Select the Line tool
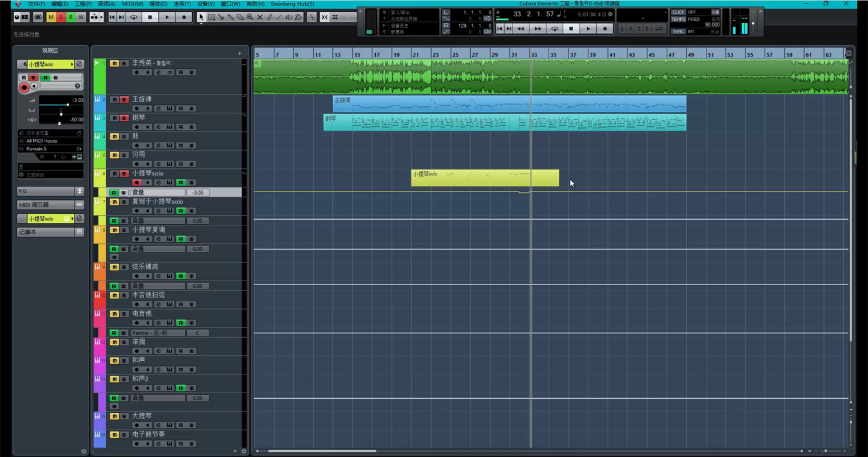The width and height of the screenshot is (868, 457). click(279, 17)
